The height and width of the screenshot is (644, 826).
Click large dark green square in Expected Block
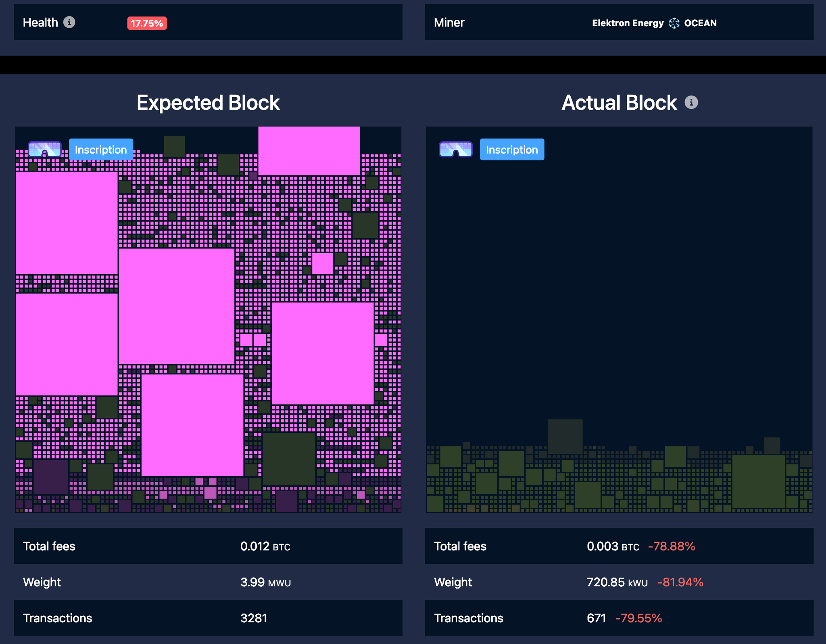pyautogui.click(x=289, y=459)
